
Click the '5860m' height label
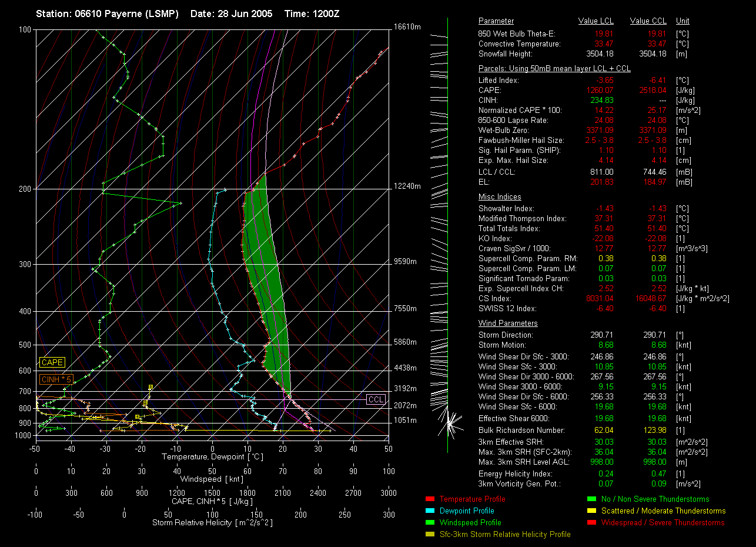pos(405,342)
